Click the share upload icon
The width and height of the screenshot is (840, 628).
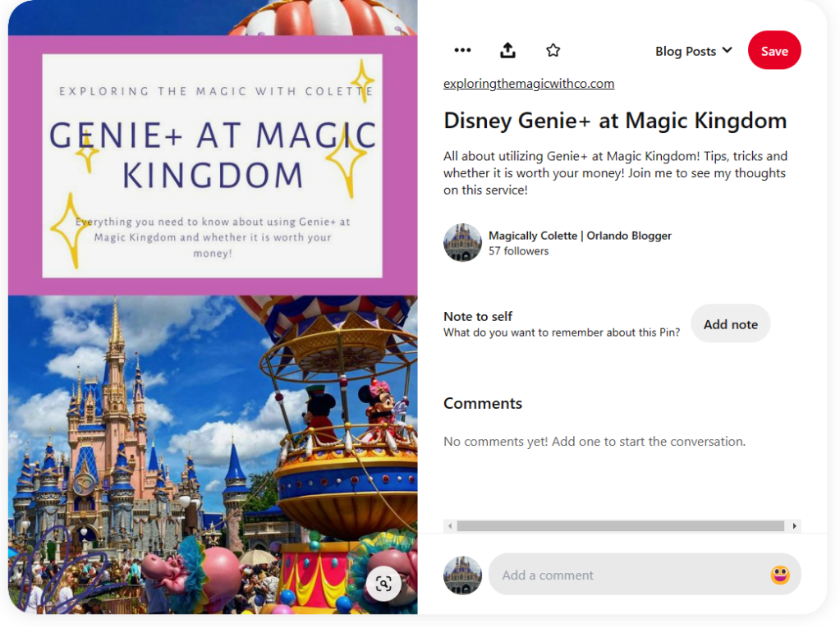click(x=507, y=51)
